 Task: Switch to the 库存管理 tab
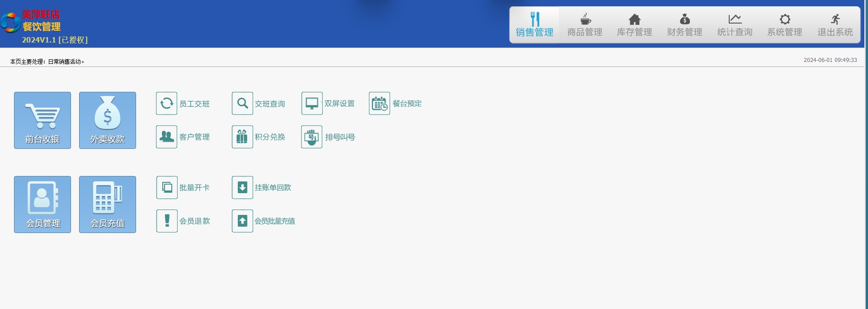634,25
